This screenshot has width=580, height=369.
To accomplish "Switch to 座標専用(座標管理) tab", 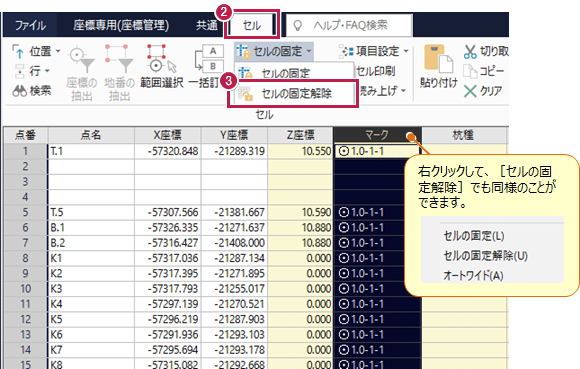I will pyautogui.click(x=121, y=25).
